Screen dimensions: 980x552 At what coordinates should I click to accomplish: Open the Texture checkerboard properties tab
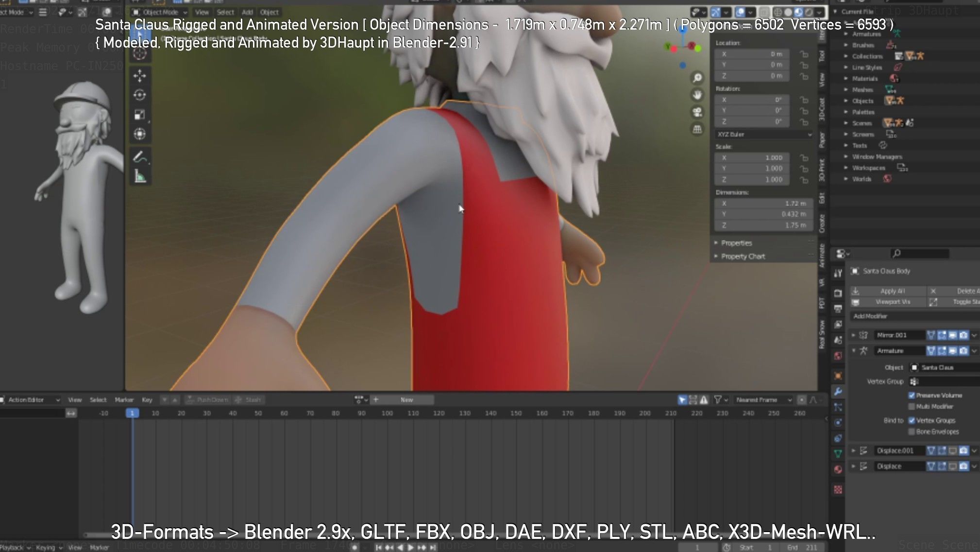[x=838, y=489]
